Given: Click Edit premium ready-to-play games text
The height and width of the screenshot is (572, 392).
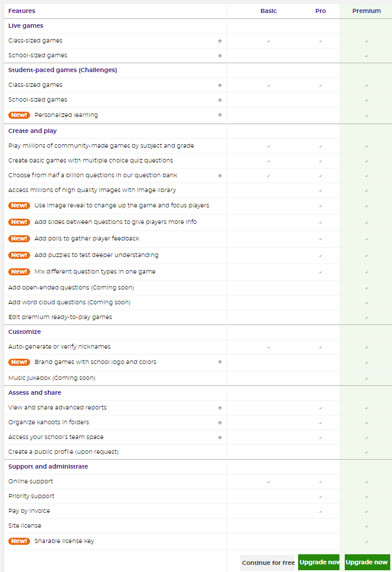Looking at the screenshot, I should click(60, 317).
